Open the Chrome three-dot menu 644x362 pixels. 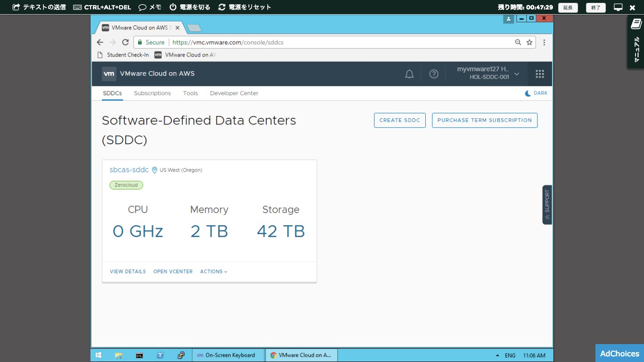(544, 42)
